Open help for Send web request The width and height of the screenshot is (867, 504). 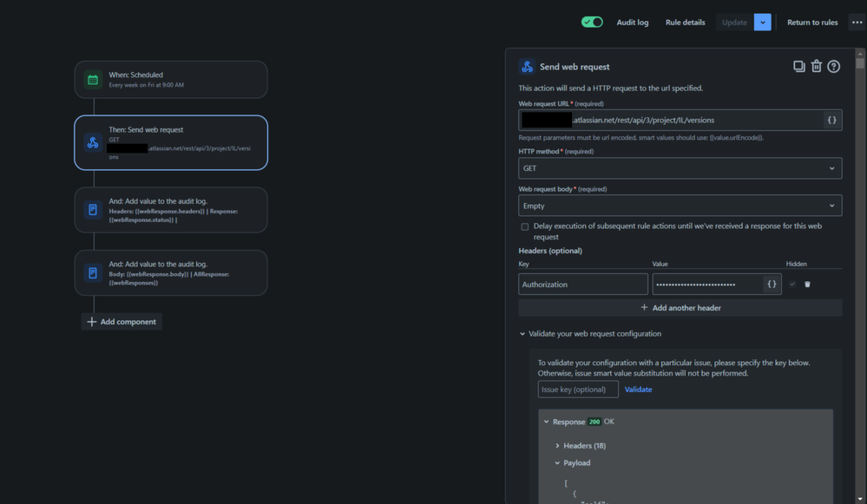pyautogui.click(x=834, y=66)
